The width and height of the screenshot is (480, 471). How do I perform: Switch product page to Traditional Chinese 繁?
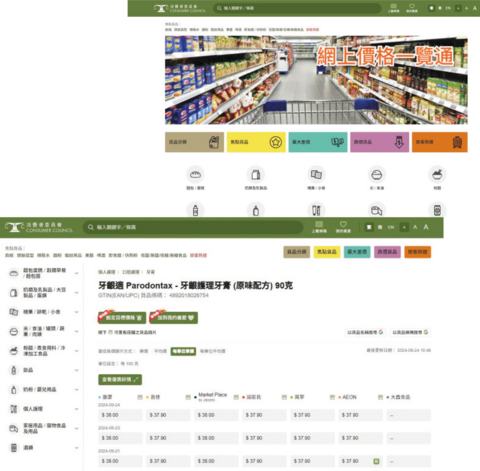(369, 227)
